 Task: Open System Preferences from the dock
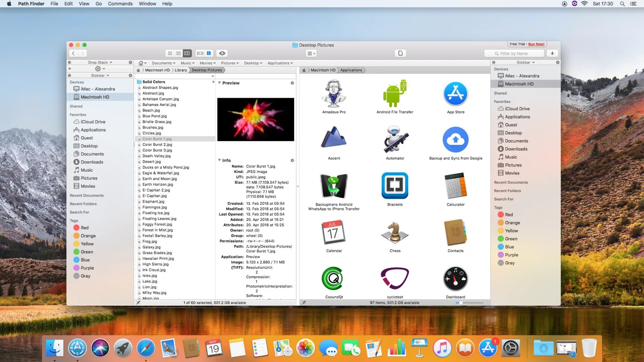511,348
